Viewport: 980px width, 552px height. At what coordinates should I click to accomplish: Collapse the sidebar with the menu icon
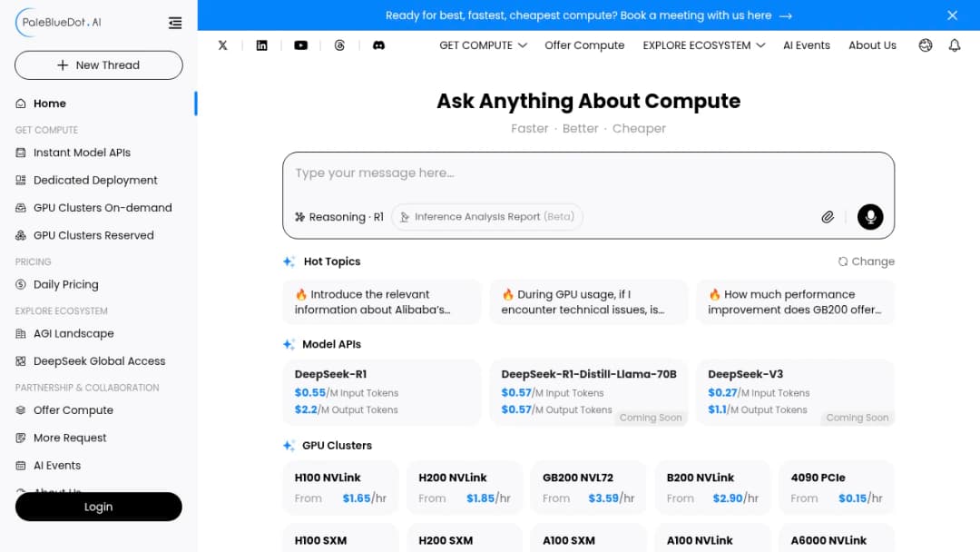(x=175, y=23)
